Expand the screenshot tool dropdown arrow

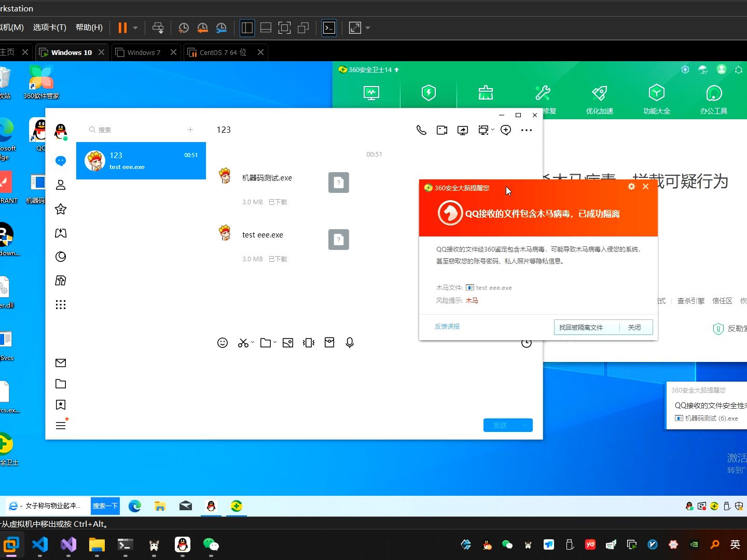click(253, 343)
